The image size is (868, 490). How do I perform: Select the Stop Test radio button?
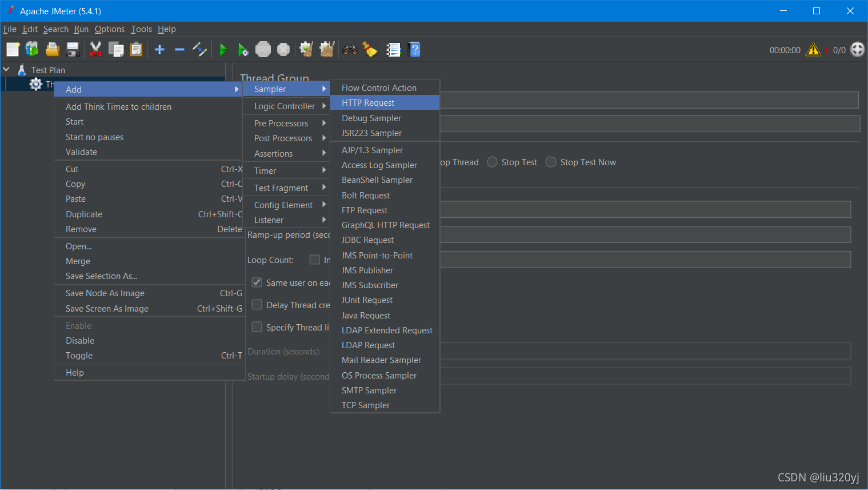pyautogui.click(x=492, y=162)
